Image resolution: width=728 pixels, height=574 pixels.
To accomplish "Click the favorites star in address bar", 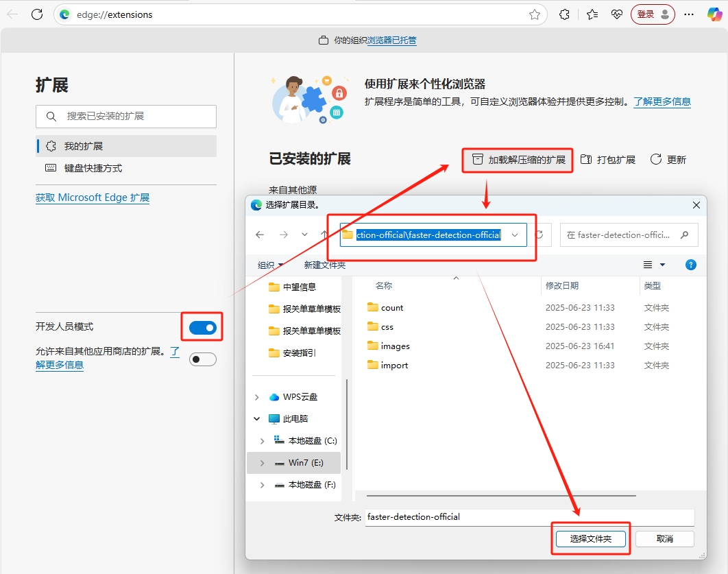I will [535, 14].
